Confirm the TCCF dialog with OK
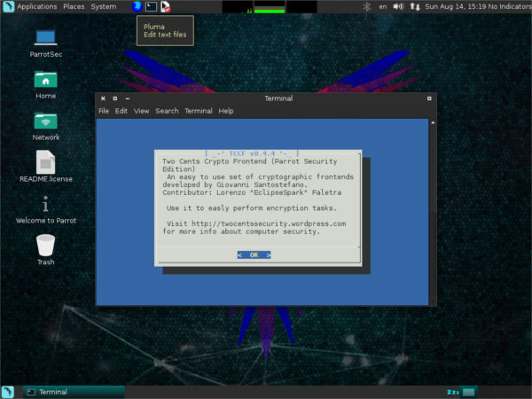 pyautogui.click(x=254, y=254)
